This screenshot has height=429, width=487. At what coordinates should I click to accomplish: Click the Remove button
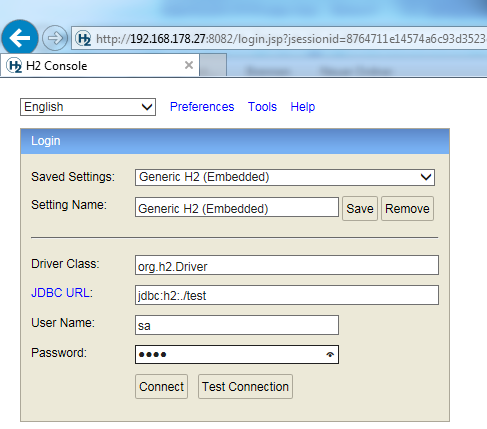tap(407, 208)
